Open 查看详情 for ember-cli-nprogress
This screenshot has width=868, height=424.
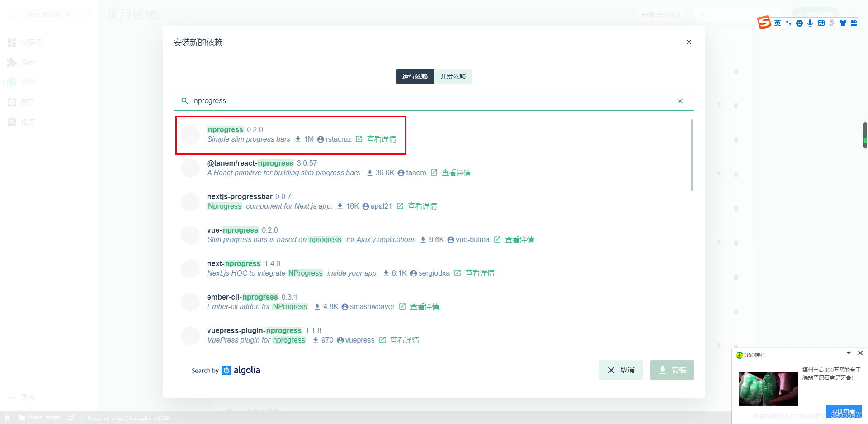425,307
